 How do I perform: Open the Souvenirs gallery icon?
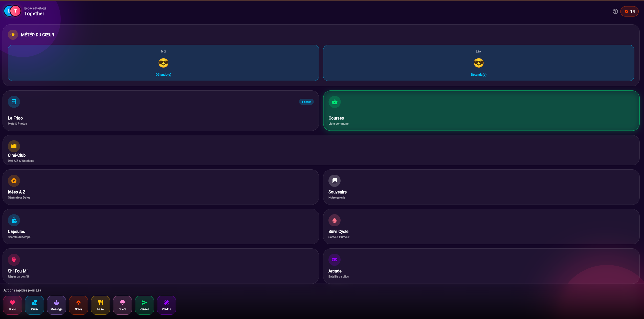[x=335, y=181]
